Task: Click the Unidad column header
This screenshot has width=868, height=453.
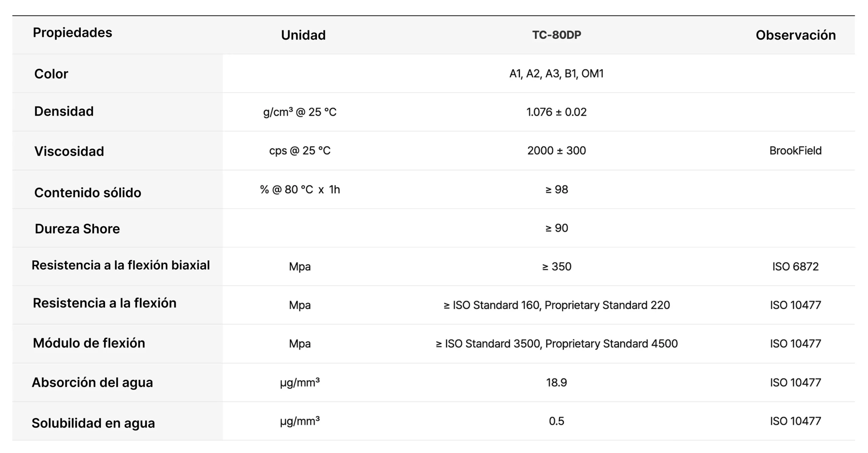Action: pyautogui.click(x=303, y=35)
